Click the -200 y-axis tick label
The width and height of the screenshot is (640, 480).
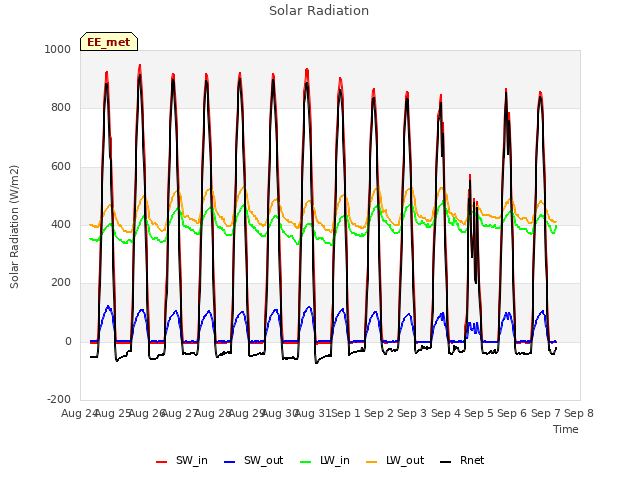tap(59, 399)
